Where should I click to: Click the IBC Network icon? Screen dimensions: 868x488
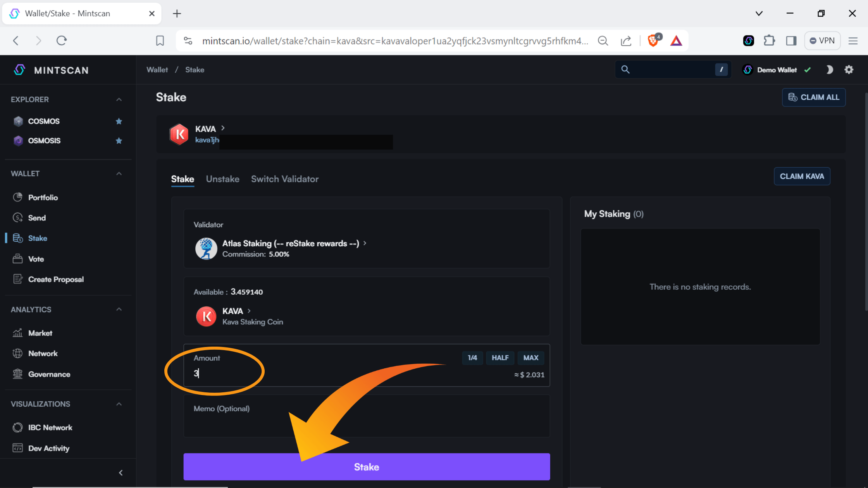[x=18, y=427]
